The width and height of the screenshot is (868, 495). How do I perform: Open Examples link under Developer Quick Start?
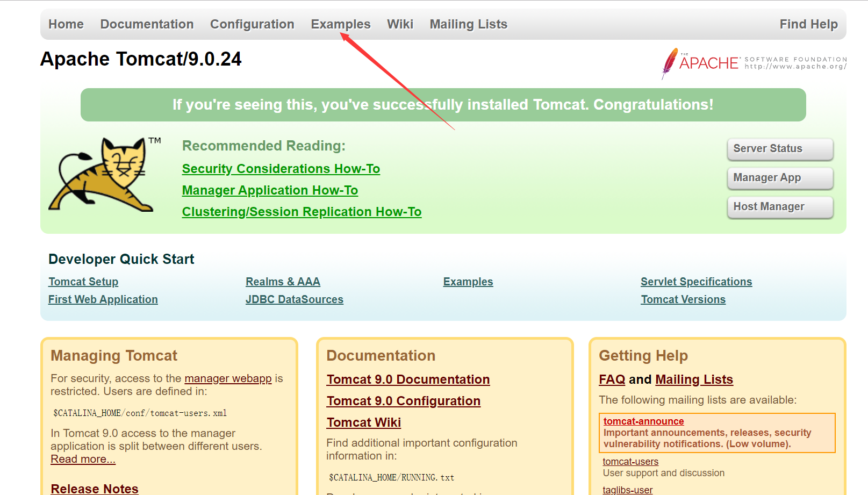point(468,282)
